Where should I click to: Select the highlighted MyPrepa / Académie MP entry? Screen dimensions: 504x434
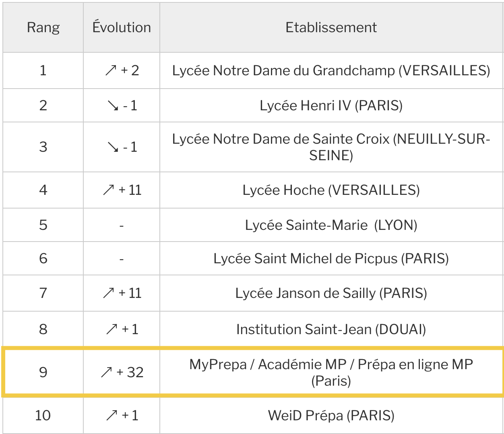pos(331,372)
